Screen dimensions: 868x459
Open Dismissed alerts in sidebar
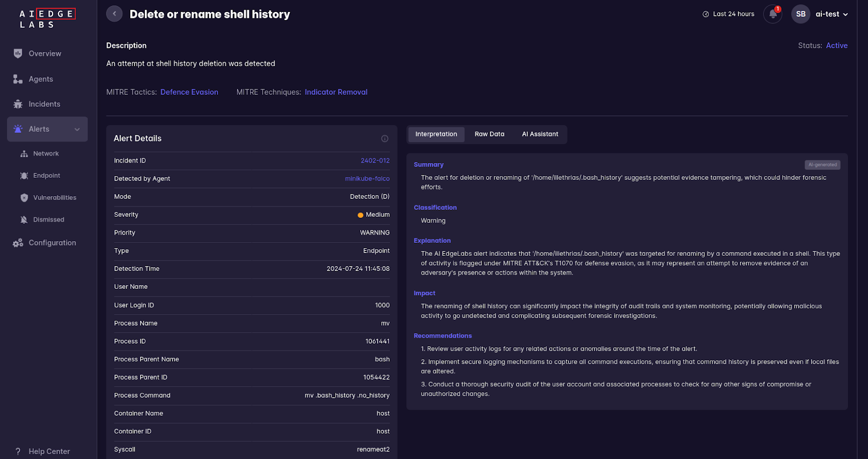48,219
